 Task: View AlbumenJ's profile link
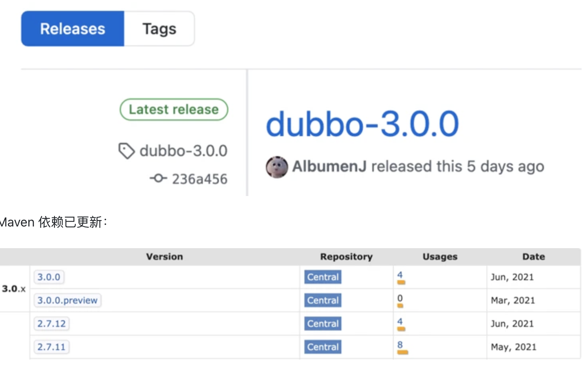click(329, 166)
